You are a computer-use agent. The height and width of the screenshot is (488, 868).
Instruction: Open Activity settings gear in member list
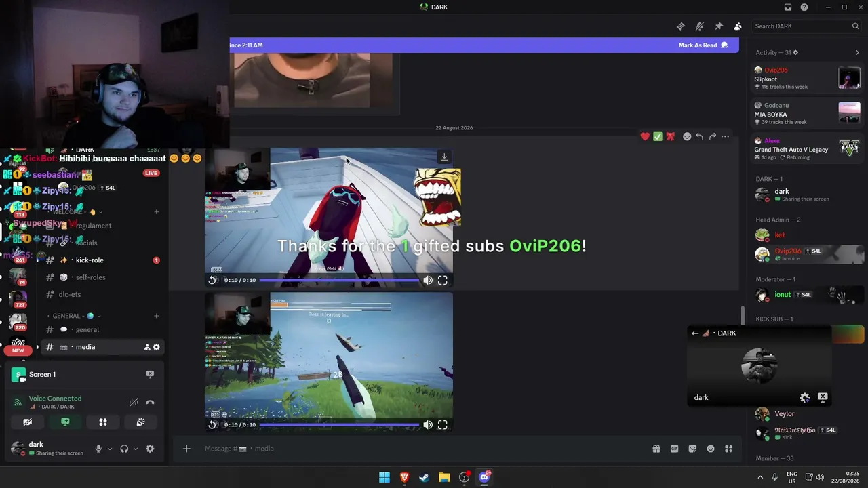click(795, 52)
